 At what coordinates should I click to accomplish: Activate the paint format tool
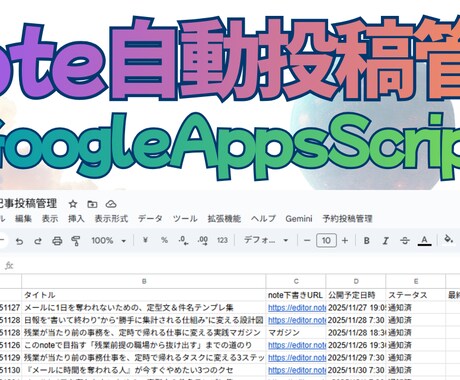coord(76,241)
